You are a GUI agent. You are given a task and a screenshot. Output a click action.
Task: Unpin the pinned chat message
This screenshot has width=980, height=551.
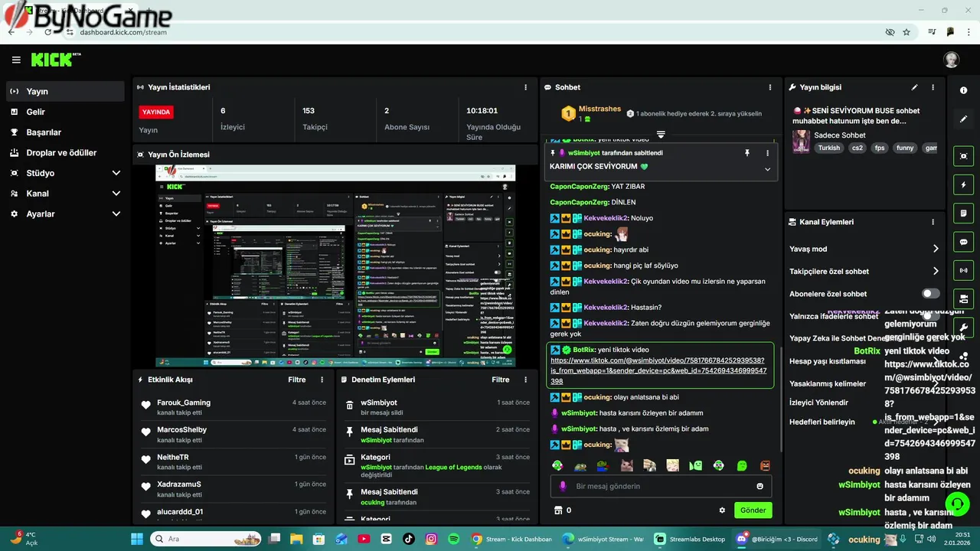(746, 153)
